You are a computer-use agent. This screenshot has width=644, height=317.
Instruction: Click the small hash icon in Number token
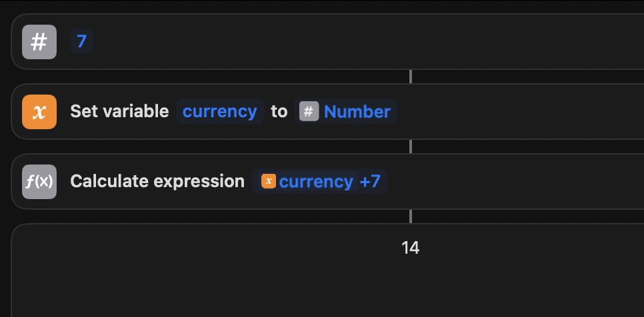coord(308,111)
